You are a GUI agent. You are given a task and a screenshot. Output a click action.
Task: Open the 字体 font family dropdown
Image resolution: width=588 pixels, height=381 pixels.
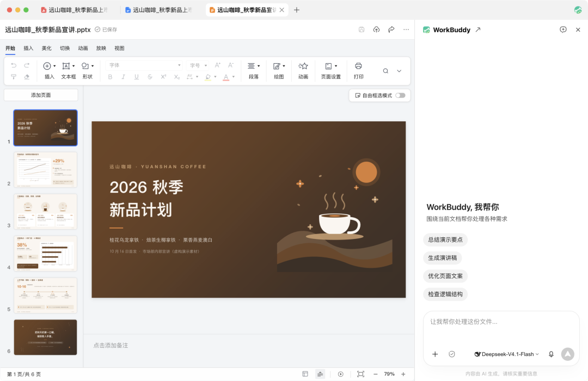[x=144, y=65]
